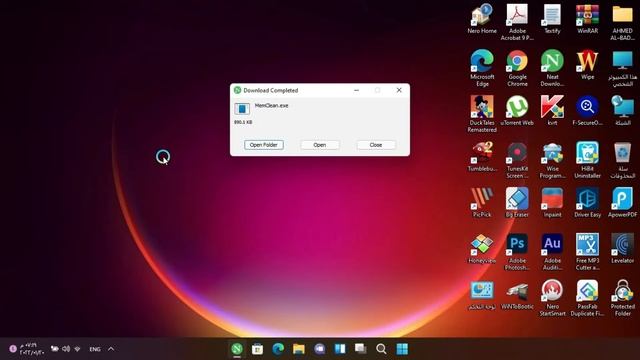The width and height of the screenshot is (640, 360).
Task: Open Wise Program Uninstaller icon
Action: click(x=552, y=160)
